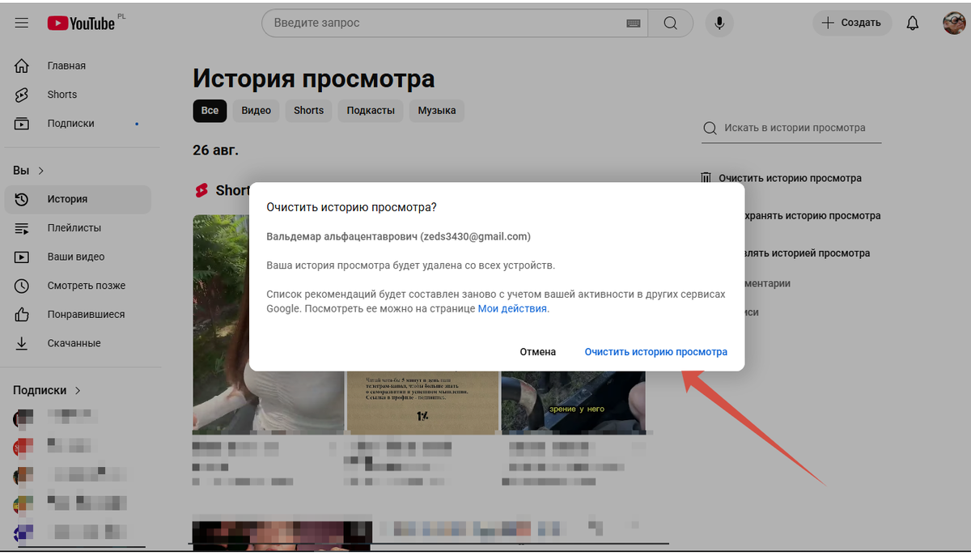Click the 'История просмотра' page heading
The height and width of the screenshot is (560, 971).
(x=314, y=78)
